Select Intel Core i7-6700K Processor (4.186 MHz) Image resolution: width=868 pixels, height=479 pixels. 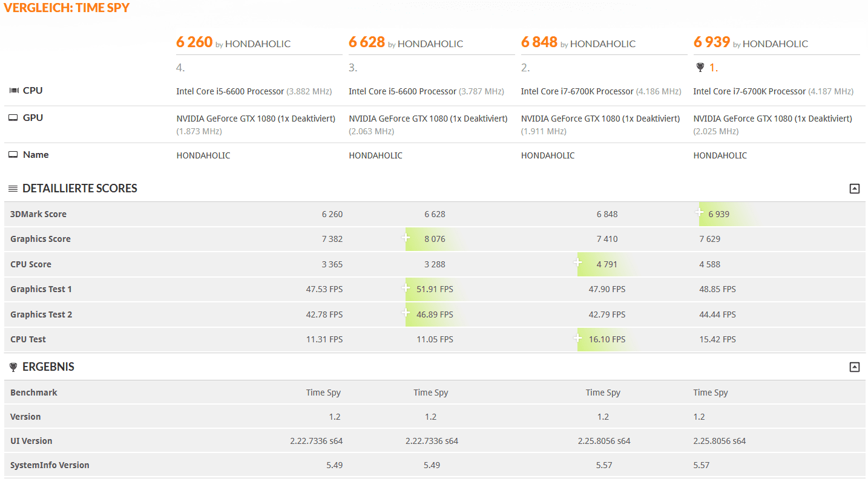click(x=601, y=91)
